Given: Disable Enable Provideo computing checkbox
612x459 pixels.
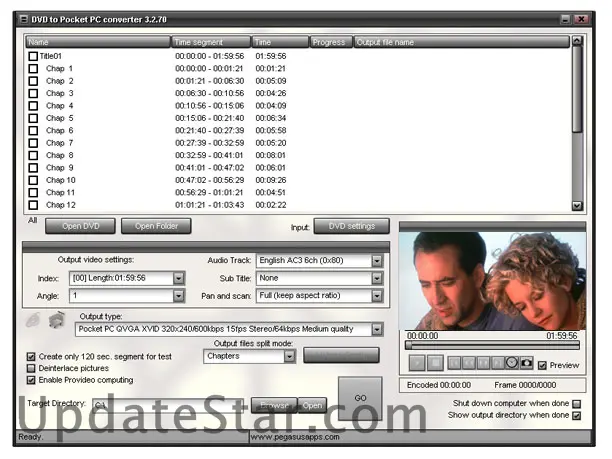Looking at the screenshot, I should pos(31,380).
